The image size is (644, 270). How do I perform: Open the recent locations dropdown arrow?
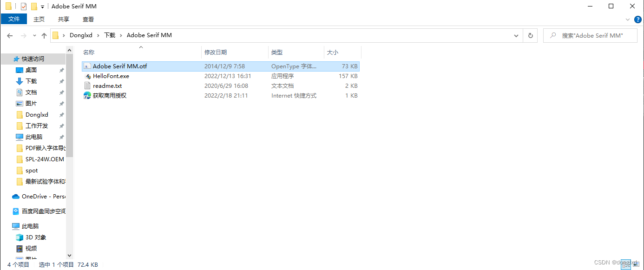tap(34, 35)
